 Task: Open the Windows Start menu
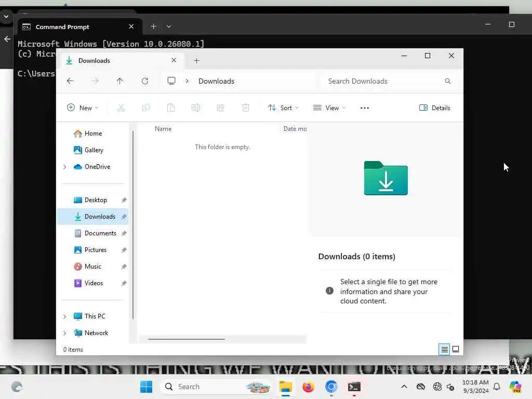[x=146, y=387]
